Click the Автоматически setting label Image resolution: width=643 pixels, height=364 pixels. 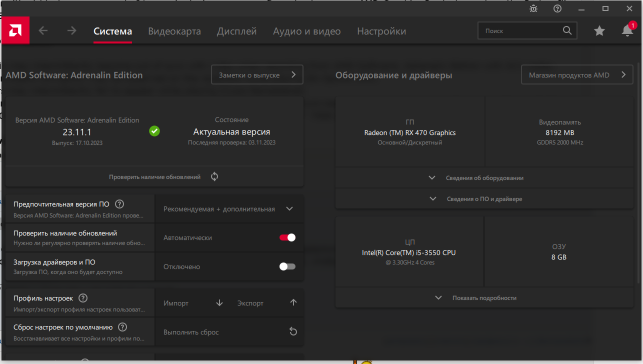click(x=188, y=238)
